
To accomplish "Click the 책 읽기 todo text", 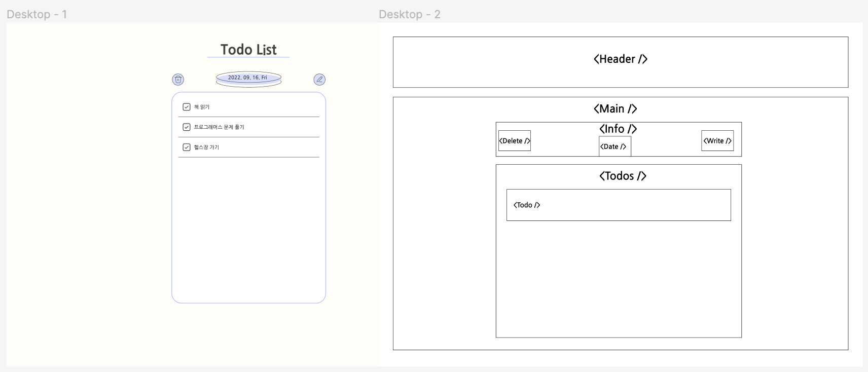I will pos(202,107).
